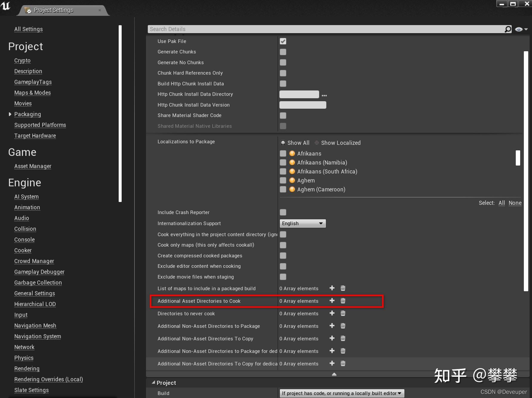The image size is (532, 398).
Task: Collapse the Packaging entry in the sidebar
Action: click(x=10, y=114)
